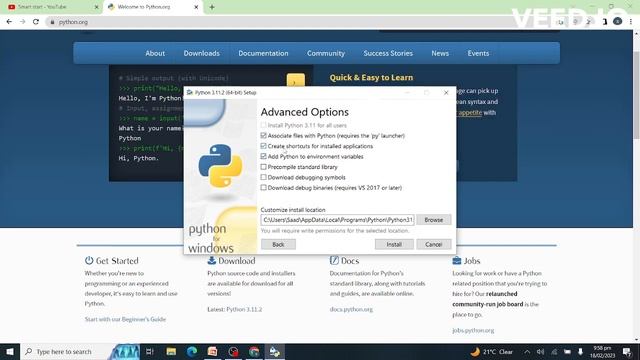
Task: Open the notification center
Action: [627, 352]
